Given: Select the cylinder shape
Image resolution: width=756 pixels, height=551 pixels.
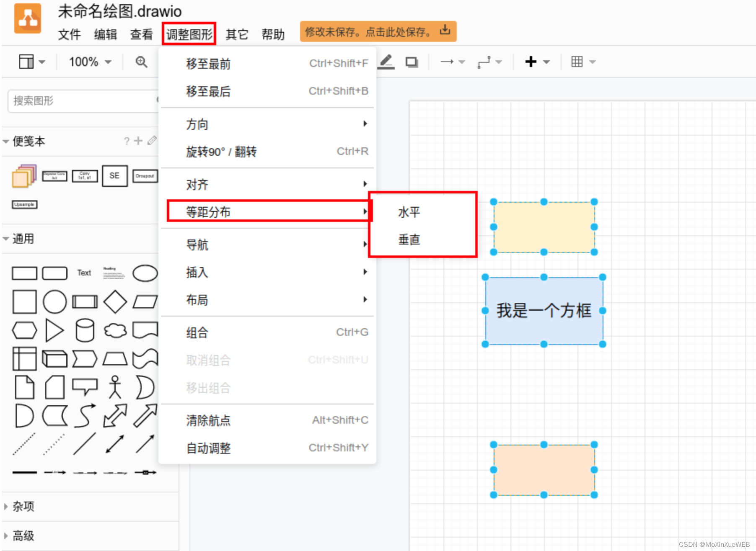Looking at the screenshot, I should [85, 330].
